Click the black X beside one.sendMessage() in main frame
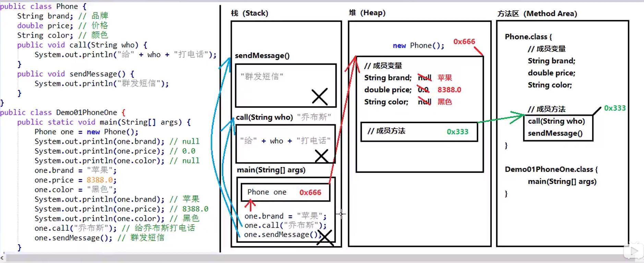644x263 pixels. tap(325, 237)
